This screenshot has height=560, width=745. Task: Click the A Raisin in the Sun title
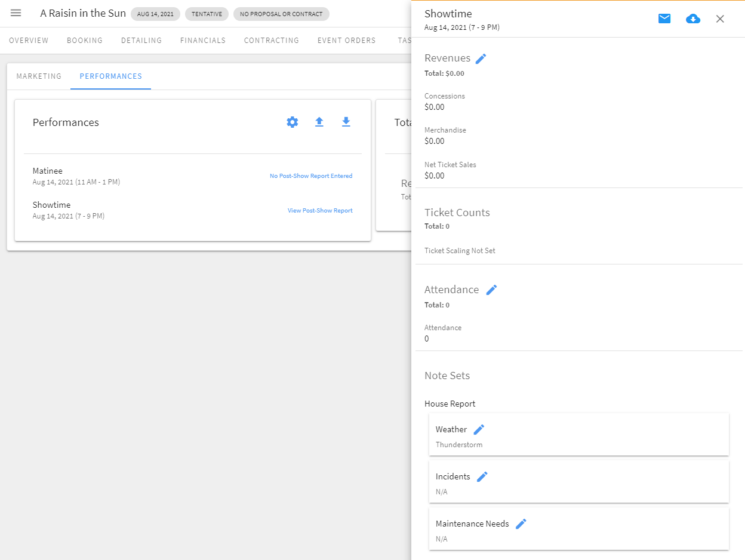(x=83, y=13)
